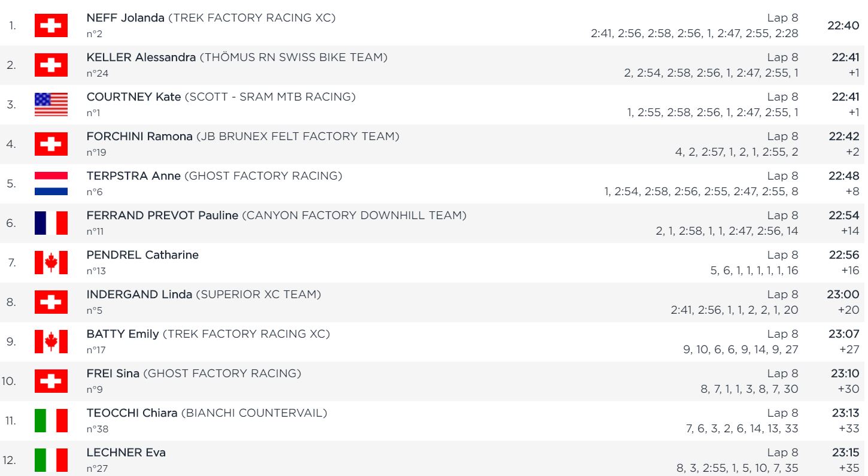Click the Swiss flag beside NEFF Jolanda
The height and width of the screenshot is (476, 868).
click(x=51, y=26)
